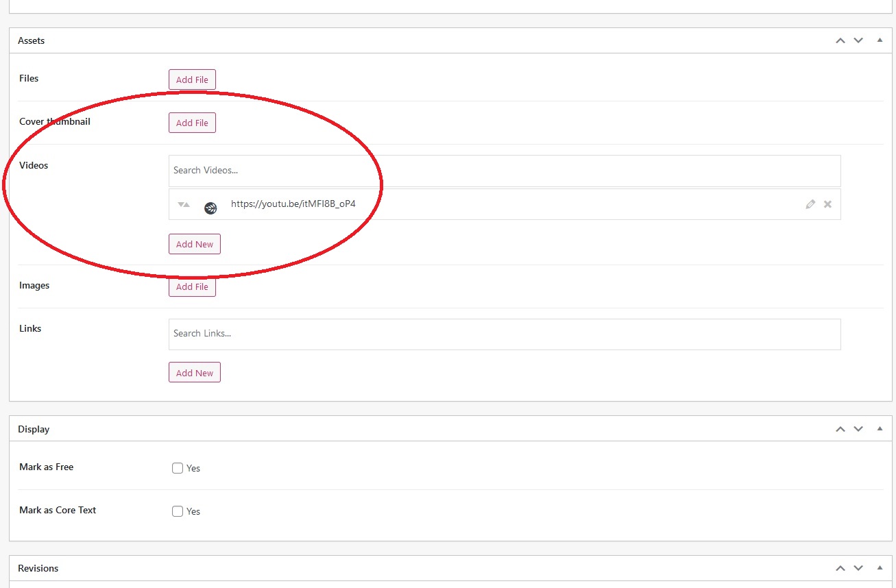Check Yes for Mark as Free
Image resolution: width=896 pixels, height=588 pixels.
coord(177,468)
